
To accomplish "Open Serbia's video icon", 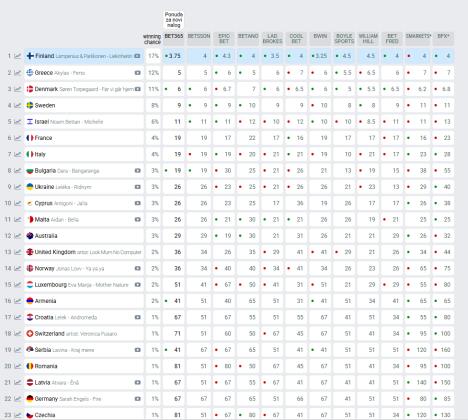I will click(x=137, y=350).
